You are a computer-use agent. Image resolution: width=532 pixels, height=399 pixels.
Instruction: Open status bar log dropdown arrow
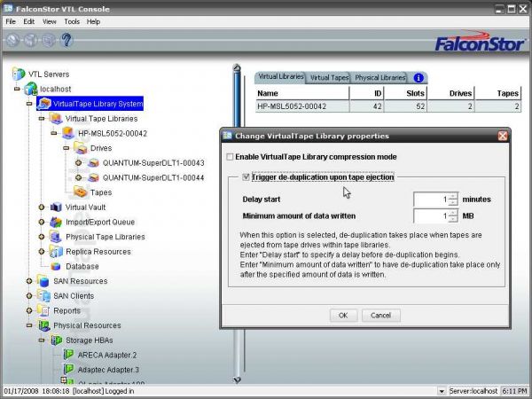click(442, 391)
